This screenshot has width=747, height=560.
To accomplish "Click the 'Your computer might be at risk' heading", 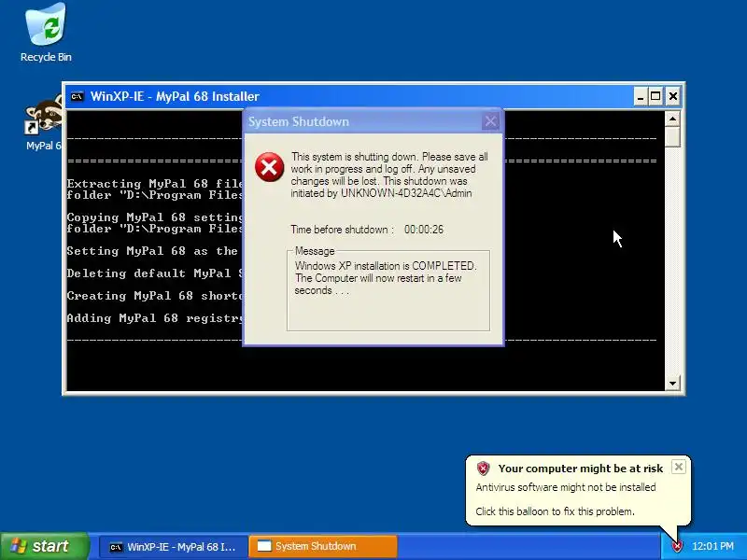I will click(x=580, y=469).
